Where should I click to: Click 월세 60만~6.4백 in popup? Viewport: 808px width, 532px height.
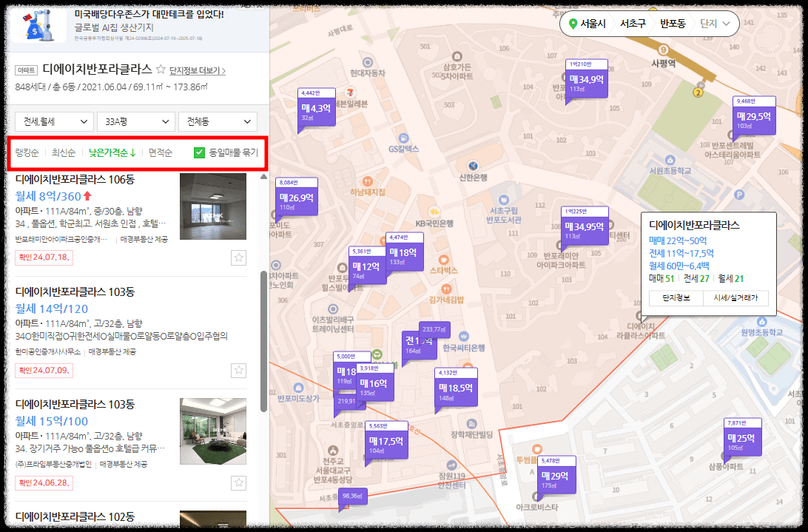click(x=679, y=266)
